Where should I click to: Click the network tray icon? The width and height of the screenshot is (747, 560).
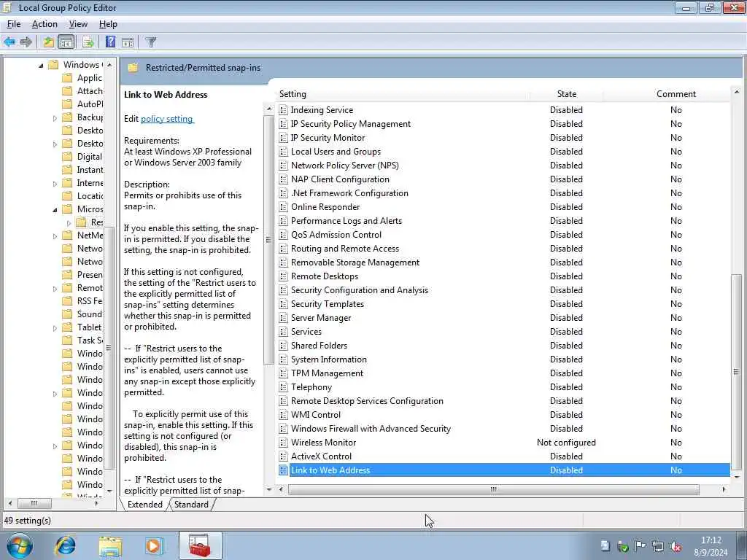(x=658, y=546)
